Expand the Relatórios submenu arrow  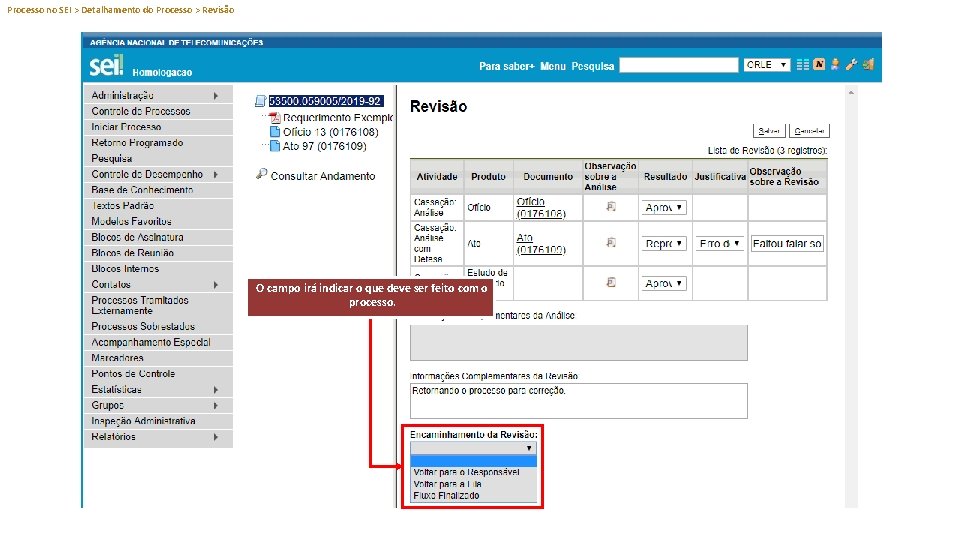click(216, 437)
